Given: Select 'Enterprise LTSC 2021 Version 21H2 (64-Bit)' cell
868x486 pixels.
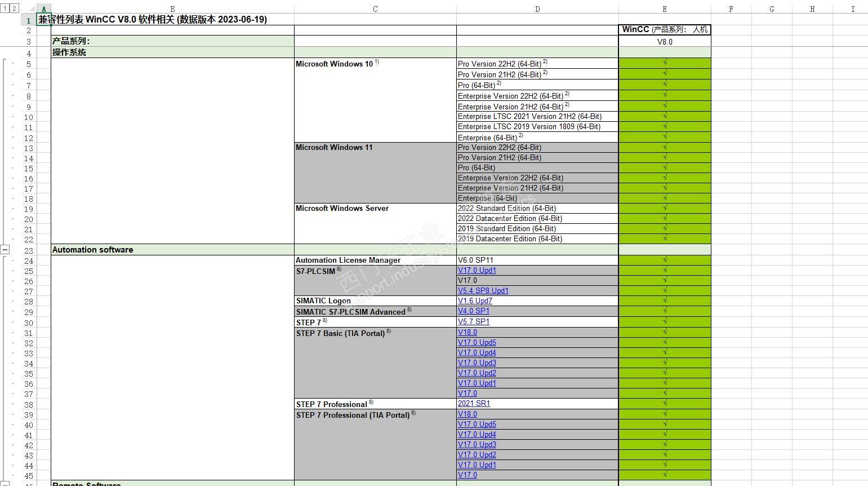Looking at the screenshot, I should 537,117.
